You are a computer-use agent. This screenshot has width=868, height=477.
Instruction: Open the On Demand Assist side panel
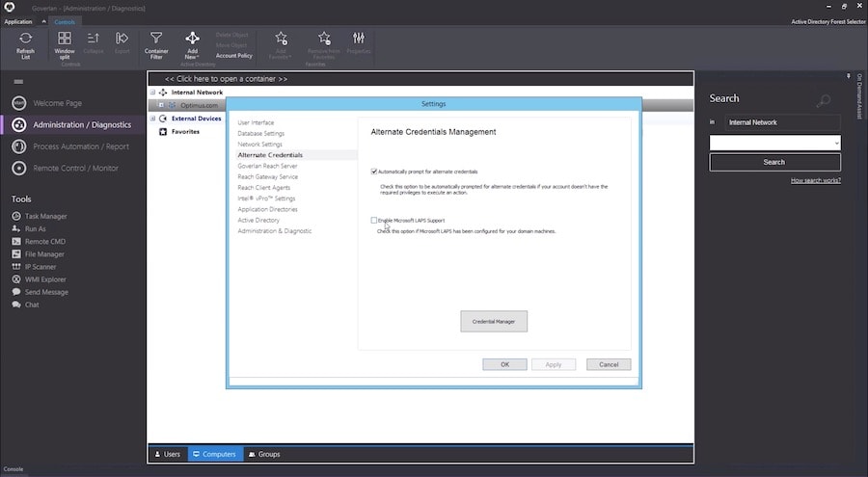point(859,96)
